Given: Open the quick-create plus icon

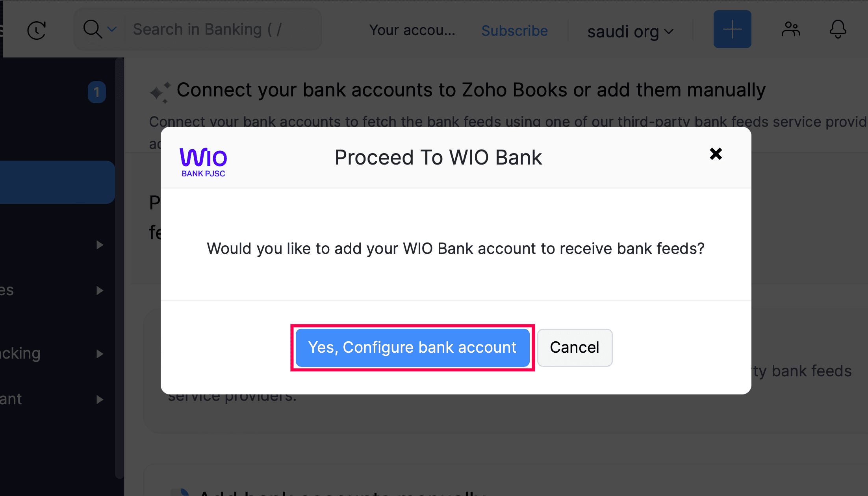Looking at the screenshot, I should click(732, 29).
